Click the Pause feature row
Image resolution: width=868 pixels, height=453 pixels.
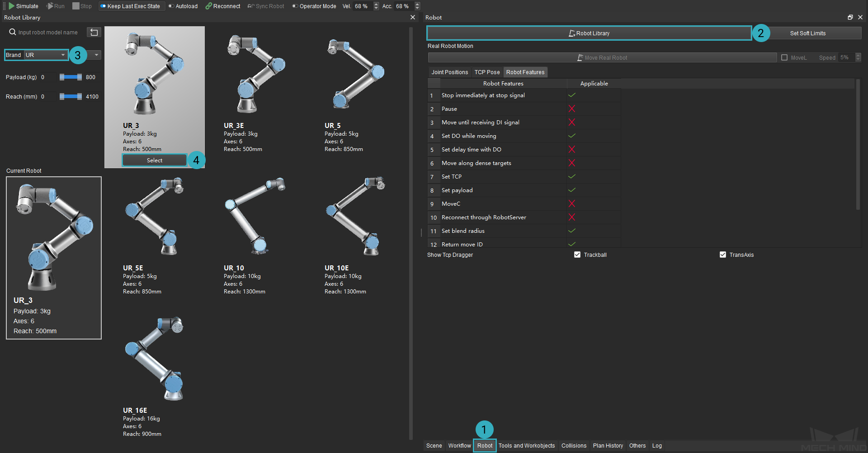524,109
